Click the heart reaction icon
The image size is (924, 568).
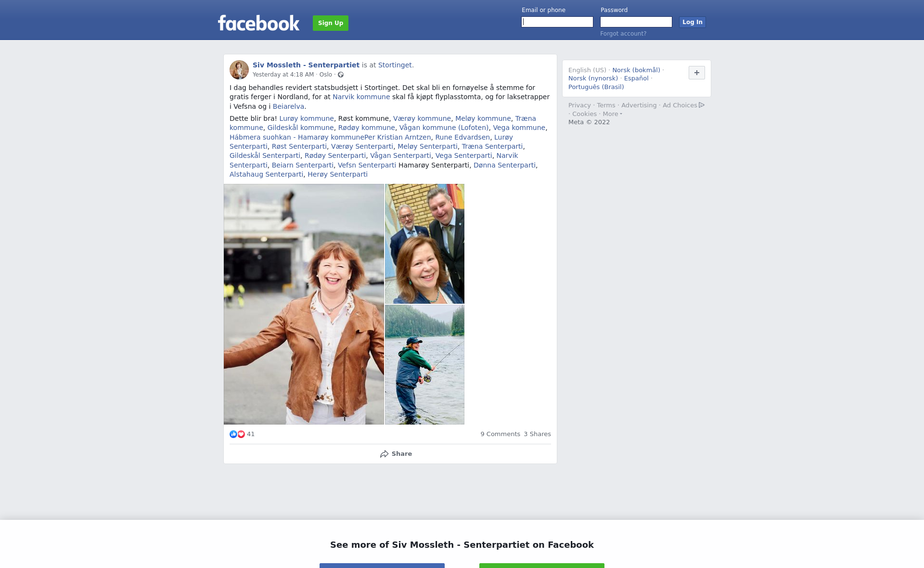pos(241,434)
